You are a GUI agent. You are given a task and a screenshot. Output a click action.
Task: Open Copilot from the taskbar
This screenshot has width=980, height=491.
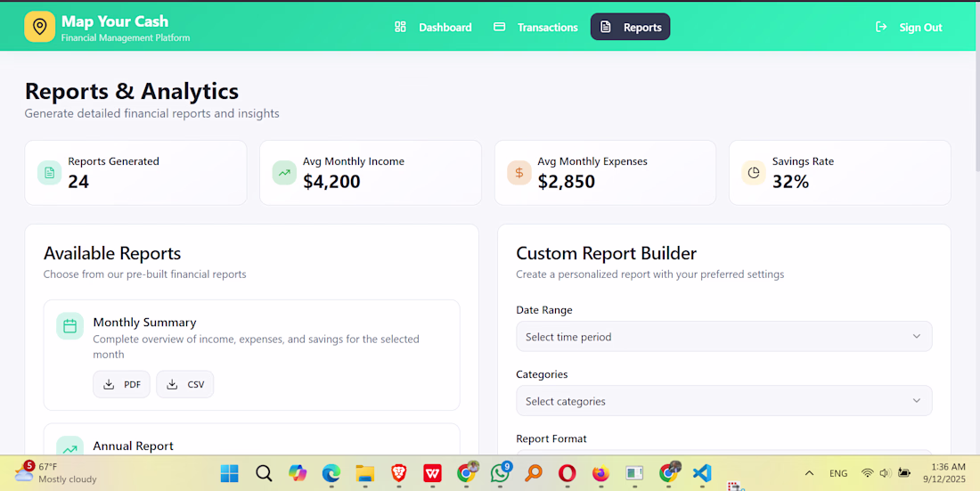(x=298, y=473)
